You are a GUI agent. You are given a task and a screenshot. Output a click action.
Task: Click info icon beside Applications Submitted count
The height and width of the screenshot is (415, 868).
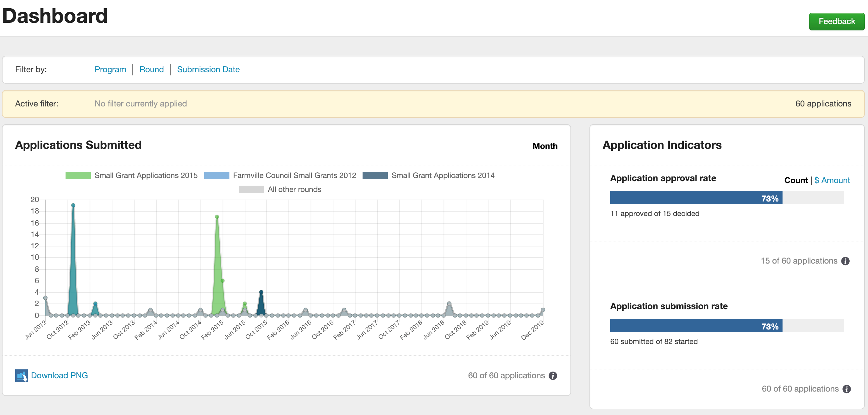click(x=553, y=375)
